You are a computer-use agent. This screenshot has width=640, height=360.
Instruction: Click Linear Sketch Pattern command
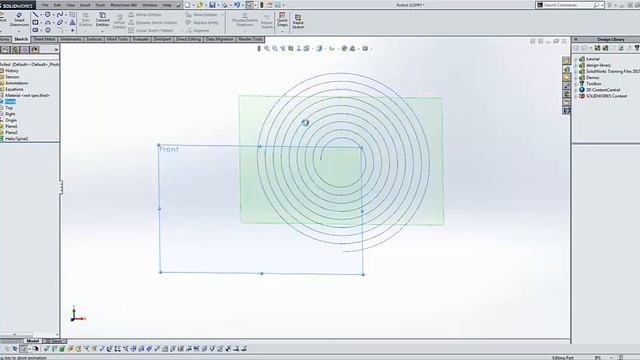(x=151, y=31)
